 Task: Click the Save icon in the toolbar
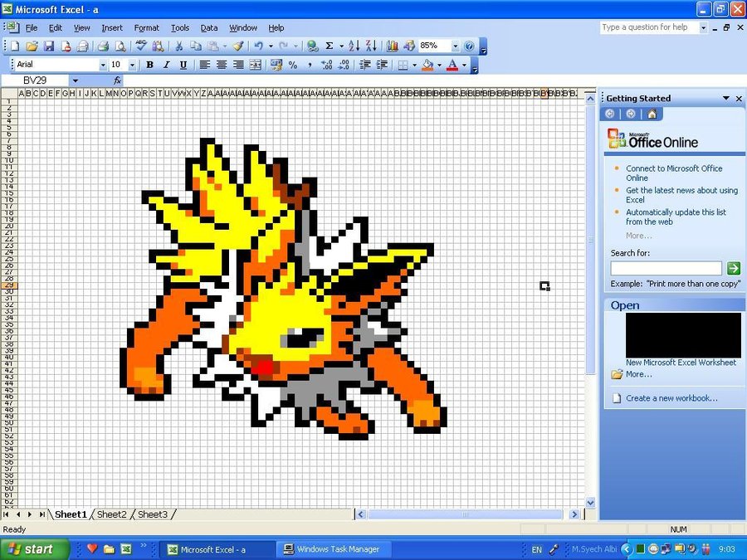click(x=49, y=46)
